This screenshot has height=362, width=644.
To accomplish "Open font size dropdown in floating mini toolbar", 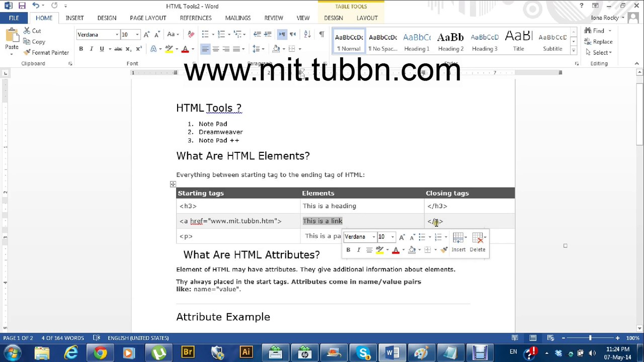I will pyautogui.click(x=392, y=237).
